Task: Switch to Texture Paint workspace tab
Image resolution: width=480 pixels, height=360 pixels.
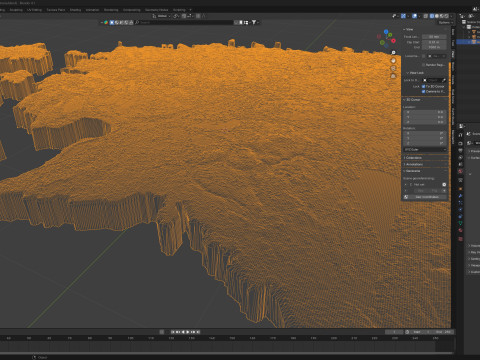Action: 56,10
